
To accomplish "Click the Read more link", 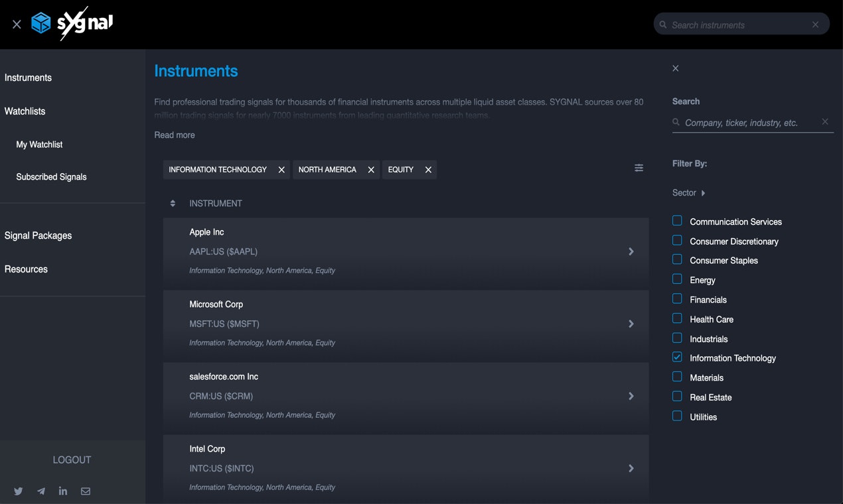I will click(x=175, y=135).
